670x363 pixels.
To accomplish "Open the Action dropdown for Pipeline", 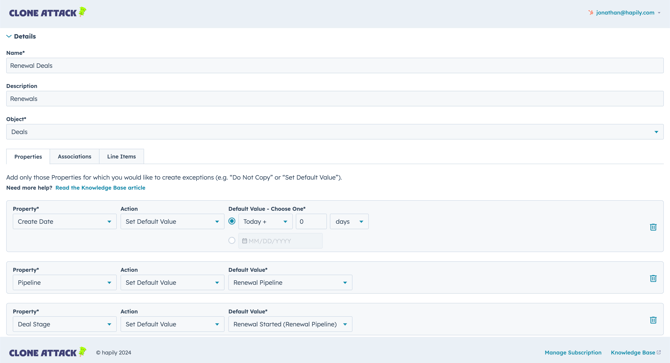I will tap(172, 283).
